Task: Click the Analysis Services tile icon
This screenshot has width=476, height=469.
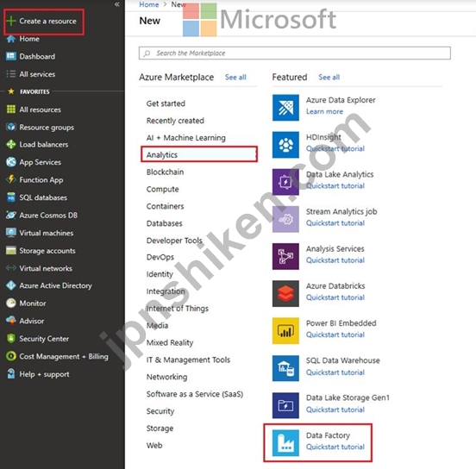Action: (285, 257)
